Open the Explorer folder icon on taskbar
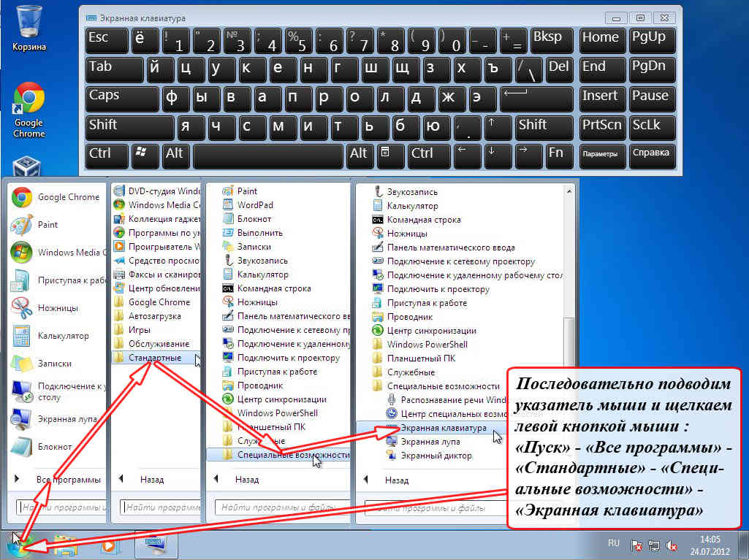This screenshot has height=560, width=749. point(66,545)
